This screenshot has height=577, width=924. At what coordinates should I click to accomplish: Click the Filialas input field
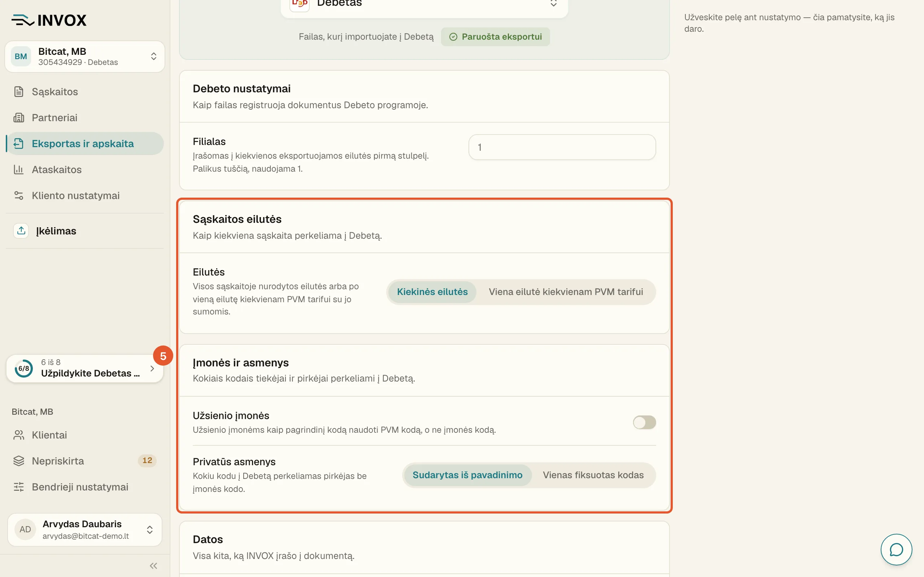tap(562, 147)
